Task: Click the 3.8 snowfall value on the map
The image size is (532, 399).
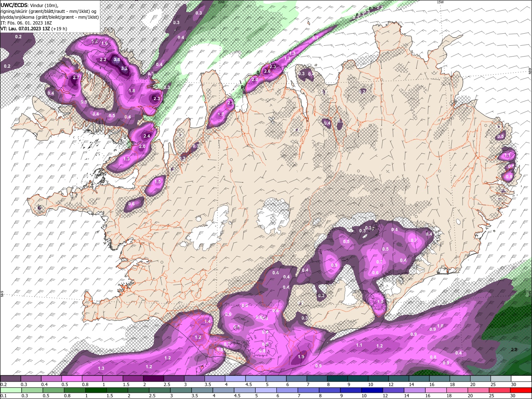Action: 117,59
